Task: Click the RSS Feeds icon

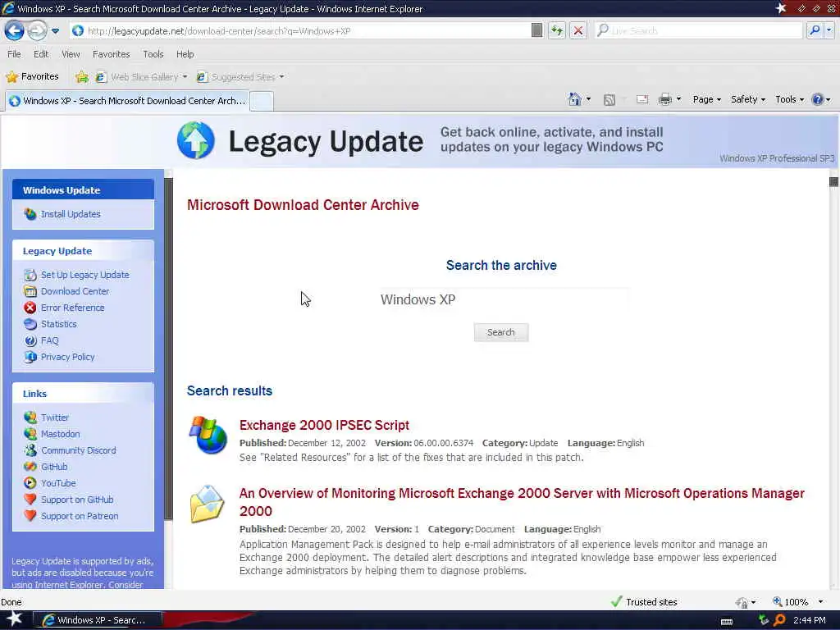Action: 609,99
